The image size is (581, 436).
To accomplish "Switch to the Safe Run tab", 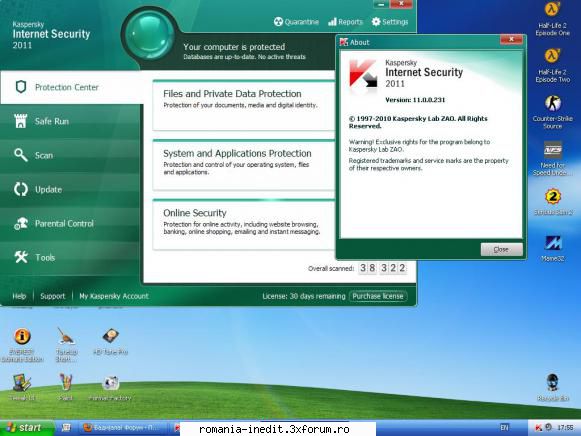I will (70, 122).
